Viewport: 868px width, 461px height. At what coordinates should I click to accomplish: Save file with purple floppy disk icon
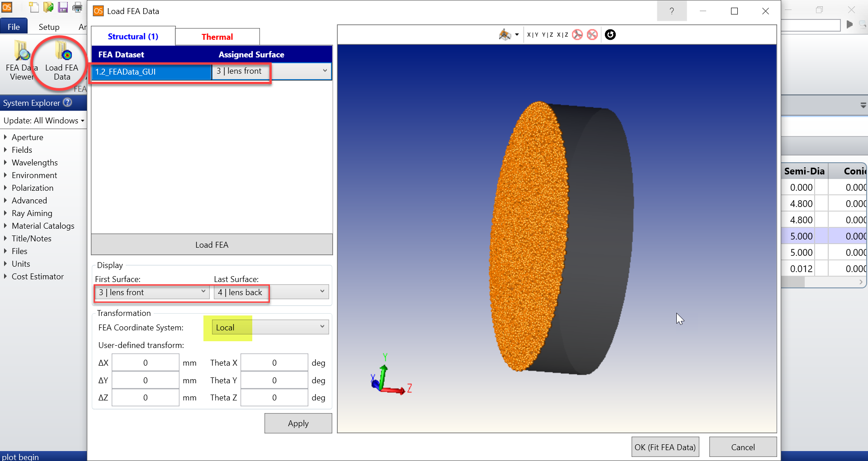point(63,7)
